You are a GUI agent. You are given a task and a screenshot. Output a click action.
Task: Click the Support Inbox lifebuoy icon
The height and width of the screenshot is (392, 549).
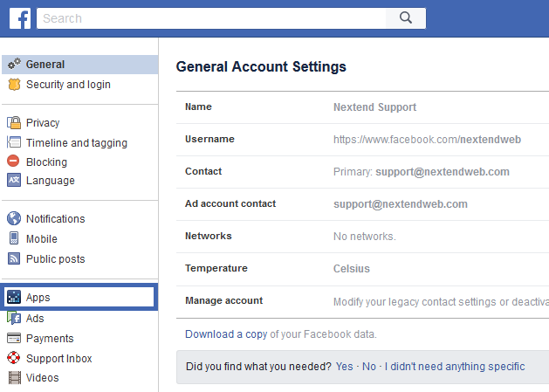(x=14, y=358)
